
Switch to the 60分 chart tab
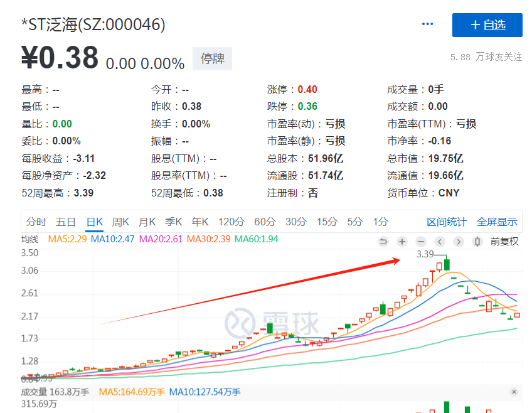click(265, 222)
